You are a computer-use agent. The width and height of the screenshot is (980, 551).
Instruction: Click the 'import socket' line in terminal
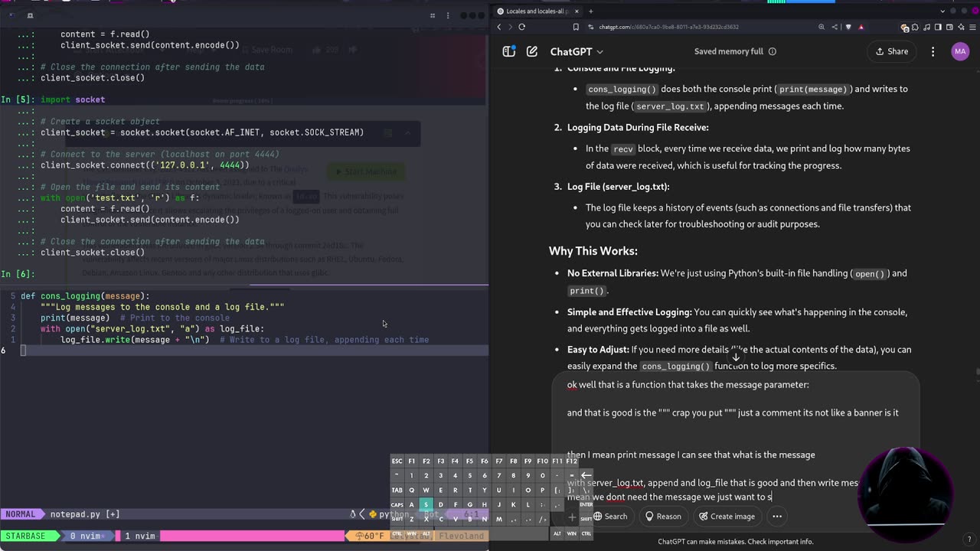click(x=73, y=99)
